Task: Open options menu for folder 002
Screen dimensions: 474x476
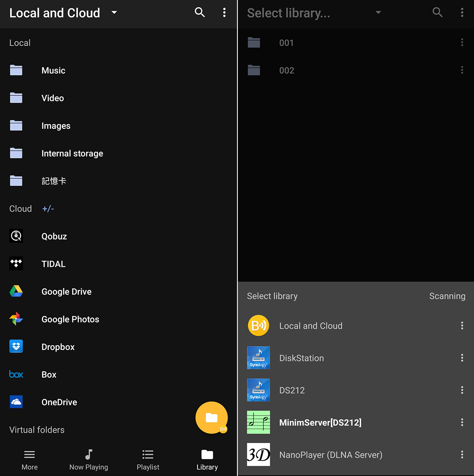Action: pyautogui.click(x=462, y=70)
